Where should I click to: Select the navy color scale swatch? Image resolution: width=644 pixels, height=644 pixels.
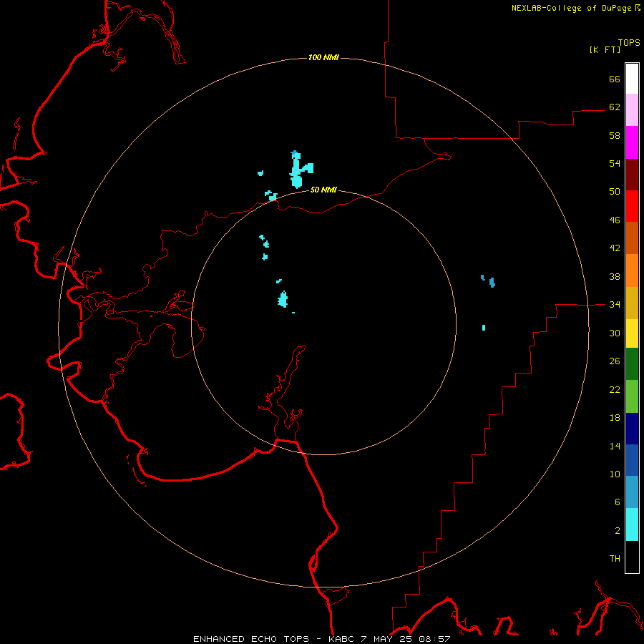pos(632,429)
